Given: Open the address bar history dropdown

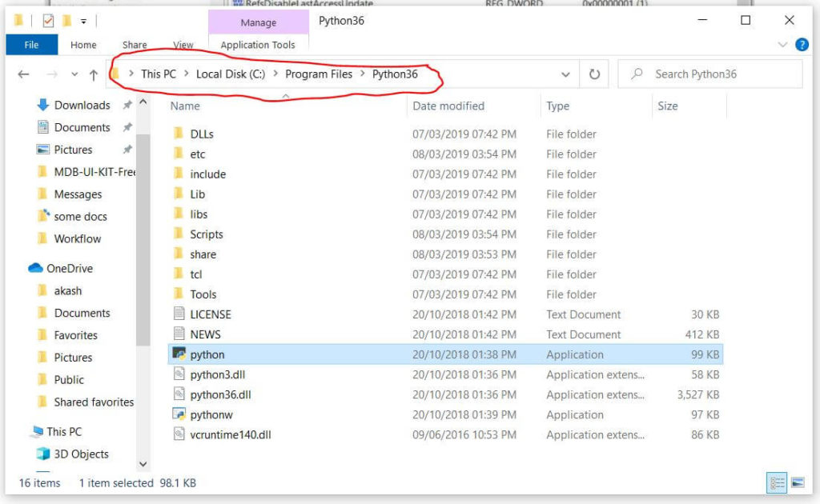Looking at the screenshot, I should [x=565, y=74].
